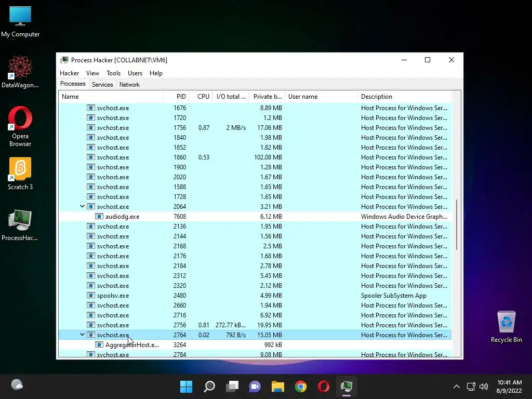The height and width of the screenshot is (399, 532).
Task: Open the Task View taskbar button
Action: tap(232, 387)
